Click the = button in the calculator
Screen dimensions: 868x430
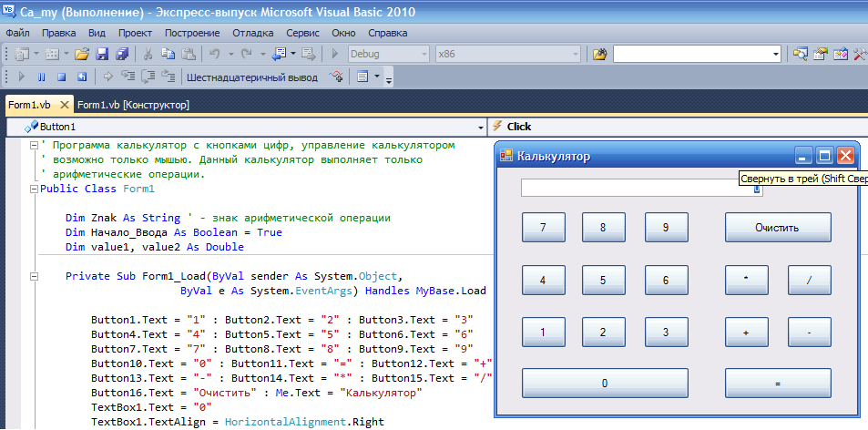pyautogui.click(x=778, y=383)
